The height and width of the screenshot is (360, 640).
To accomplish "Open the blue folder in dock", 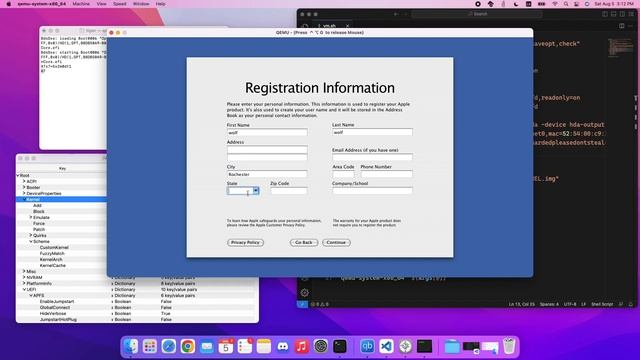I will point(452,346).
